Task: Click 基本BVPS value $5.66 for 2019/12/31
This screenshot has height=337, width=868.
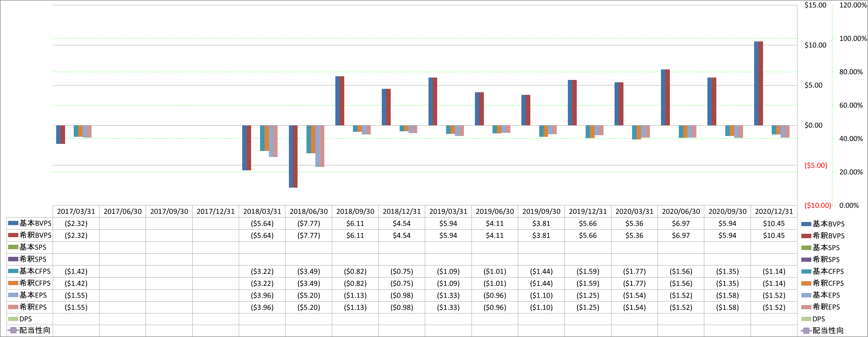Action: [588, 224]
